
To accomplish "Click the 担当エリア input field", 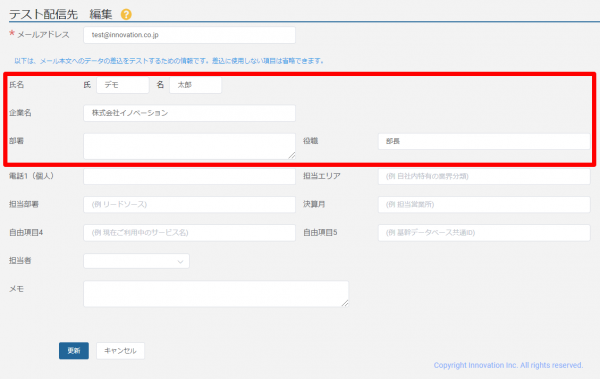I will pos(484,176).
